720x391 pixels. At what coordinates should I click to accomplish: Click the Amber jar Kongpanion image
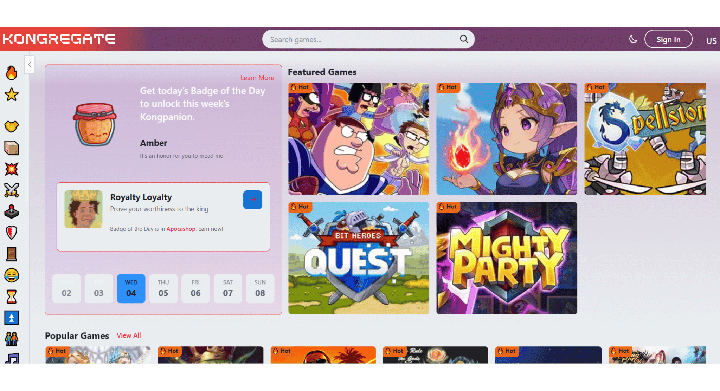(95, 124)
